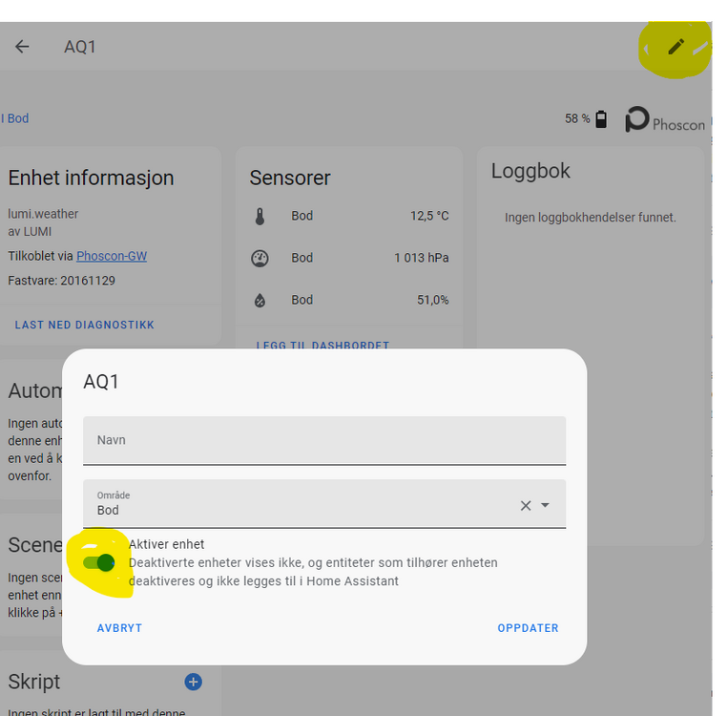Open the Område Bod combo box
The width and height of the screenshot is (728, 716).
tap(324, 504)
